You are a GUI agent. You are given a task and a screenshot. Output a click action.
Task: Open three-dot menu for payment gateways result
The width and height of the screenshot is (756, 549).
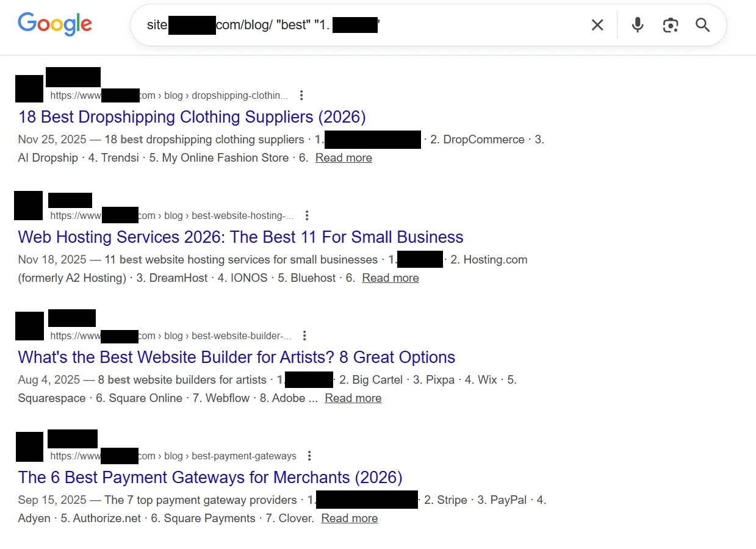(x=309, y=456)
